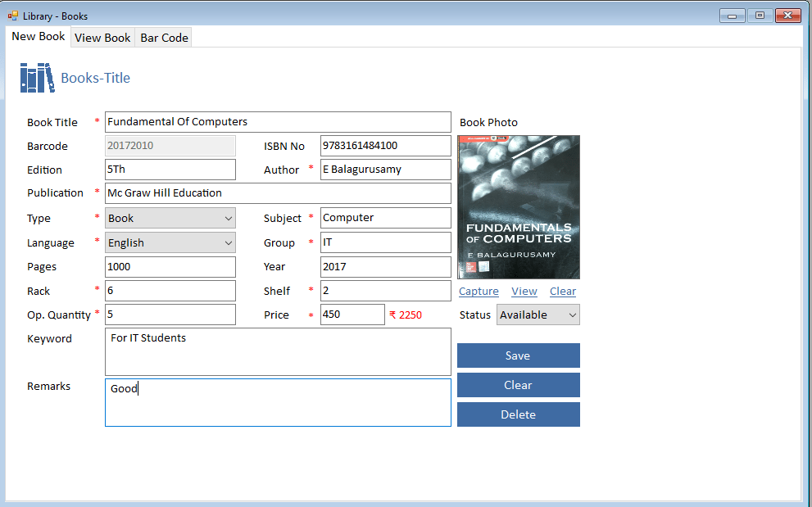Click the Author field with E Balagurusamy

click(x=385, y=170)
